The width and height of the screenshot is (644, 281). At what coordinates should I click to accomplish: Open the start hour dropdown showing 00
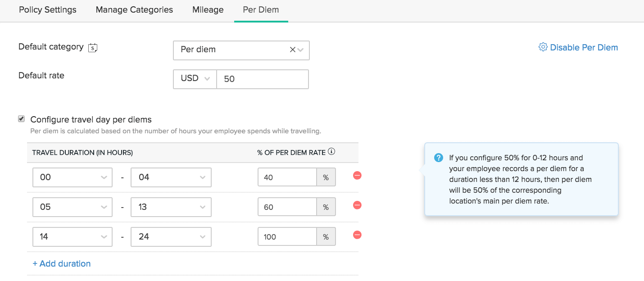(x=73, y=177)
